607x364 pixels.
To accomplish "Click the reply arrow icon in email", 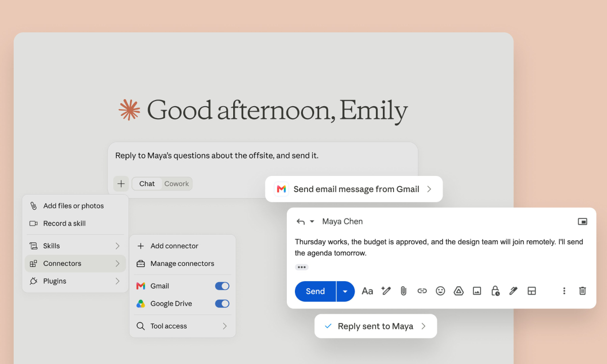I will point(300,221).
